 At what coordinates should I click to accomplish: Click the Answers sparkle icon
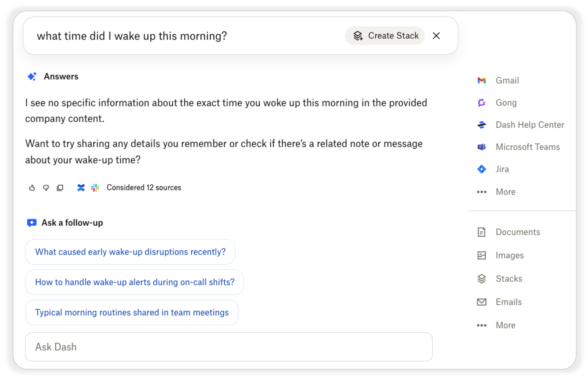click(x=32, y=76)
